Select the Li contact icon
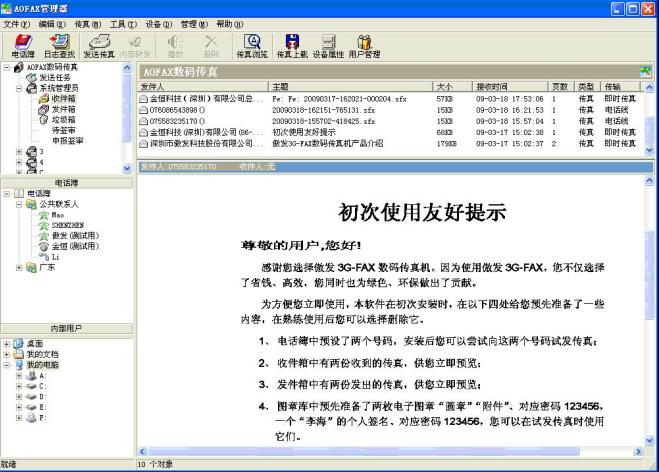 point(44,257)
